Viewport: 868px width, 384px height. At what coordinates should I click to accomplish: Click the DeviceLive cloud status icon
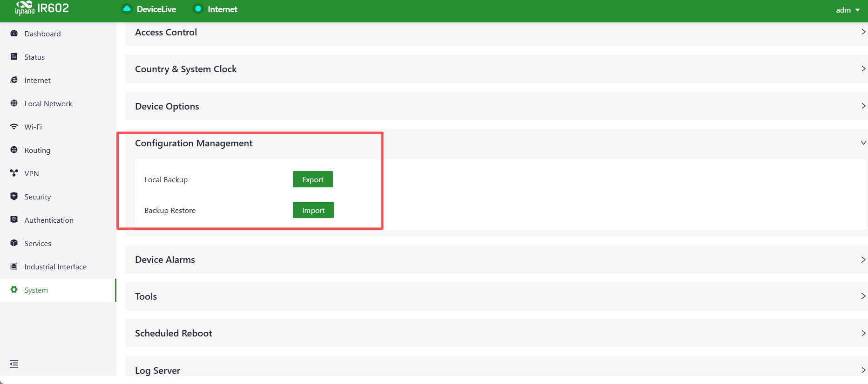[x=127, y=9]
